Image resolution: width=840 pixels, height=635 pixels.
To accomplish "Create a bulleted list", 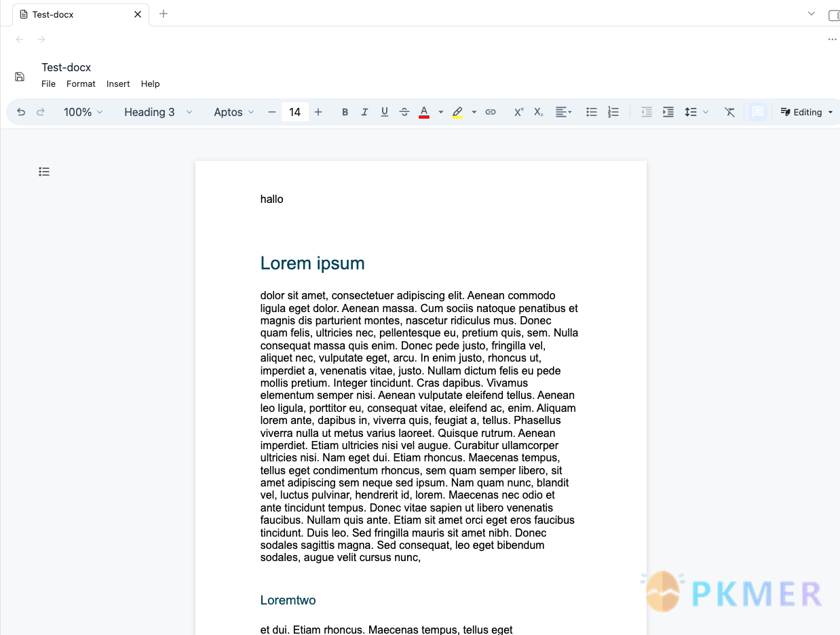I will (x=592, y=112).
